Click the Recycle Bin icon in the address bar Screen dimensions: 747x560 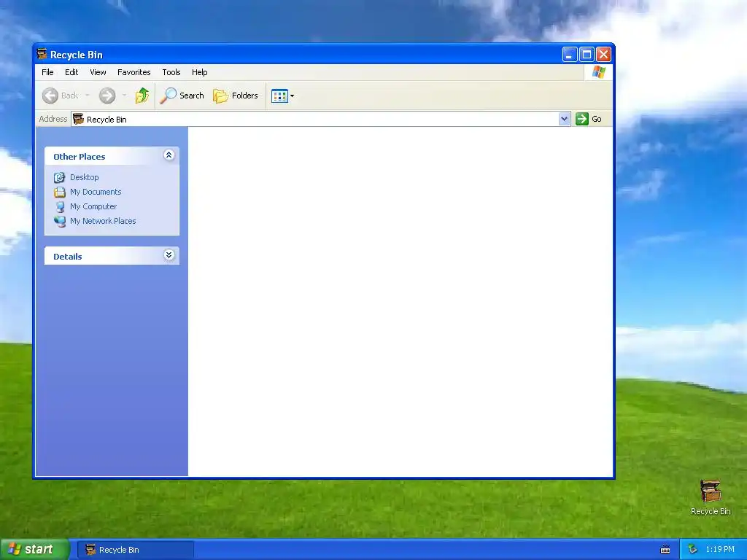(x=79, y=119)
